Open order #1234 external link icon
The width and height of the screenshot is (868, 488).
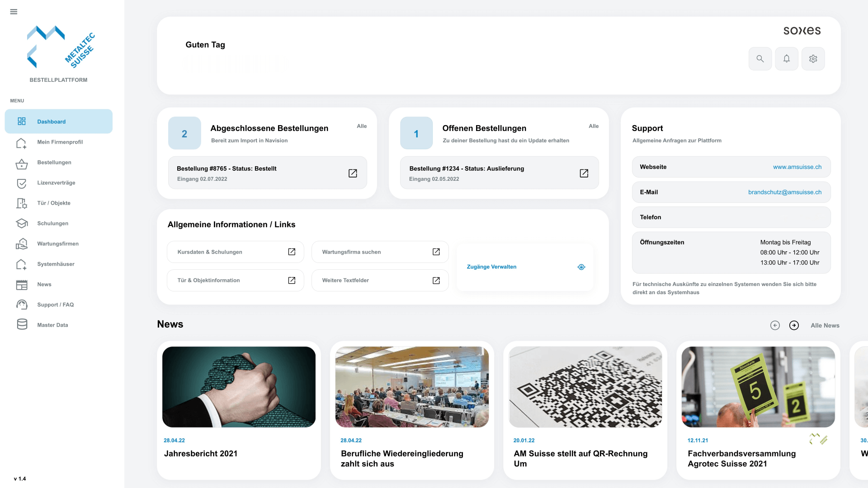(584, 173)
